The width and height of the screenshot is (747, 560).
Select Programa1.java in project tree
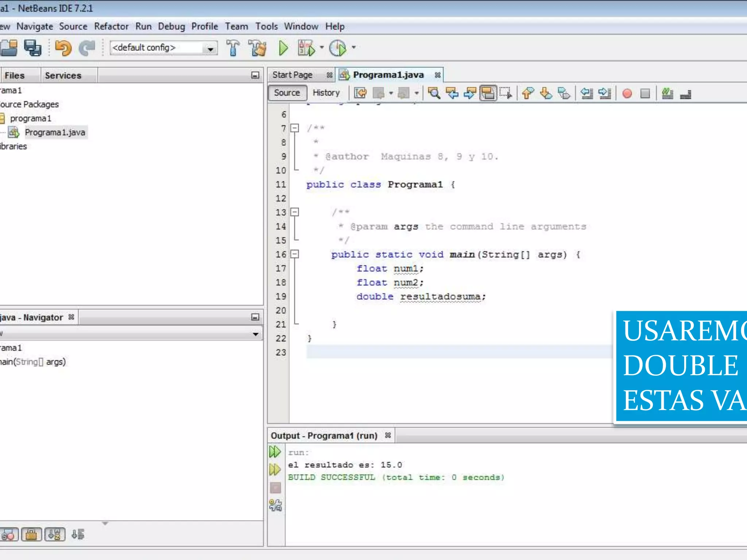tap(55, 132)
